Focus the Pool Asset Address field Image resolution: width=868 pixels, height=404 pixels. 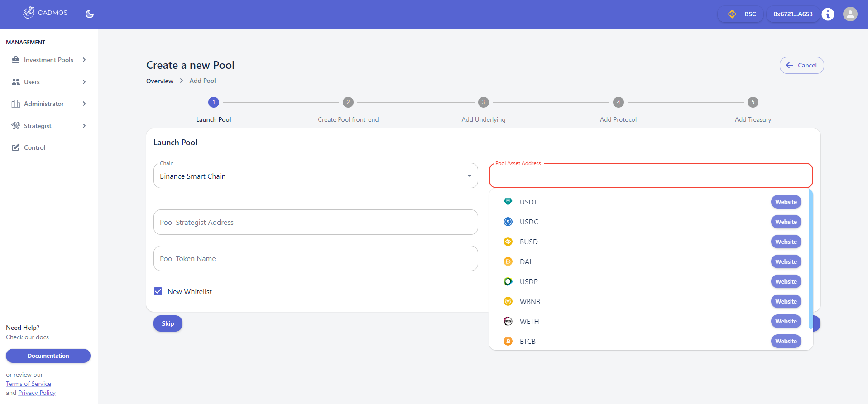tap(651, 176)
